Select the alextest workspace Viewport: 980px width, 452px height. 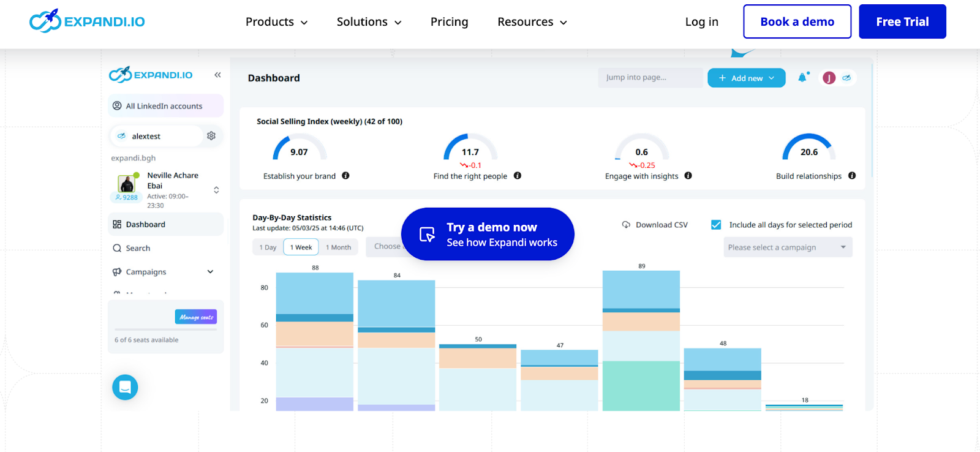point(156,136)
